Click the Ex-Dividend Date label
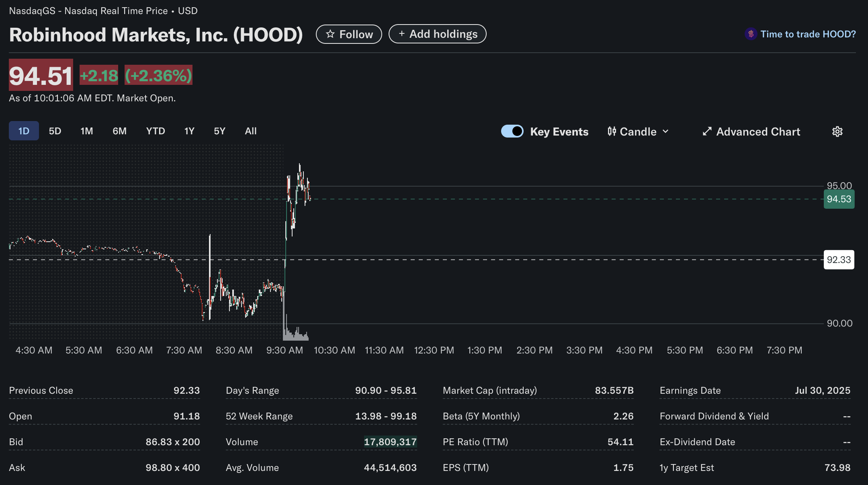This screenshot has height=485, width=868. point(697,442)
